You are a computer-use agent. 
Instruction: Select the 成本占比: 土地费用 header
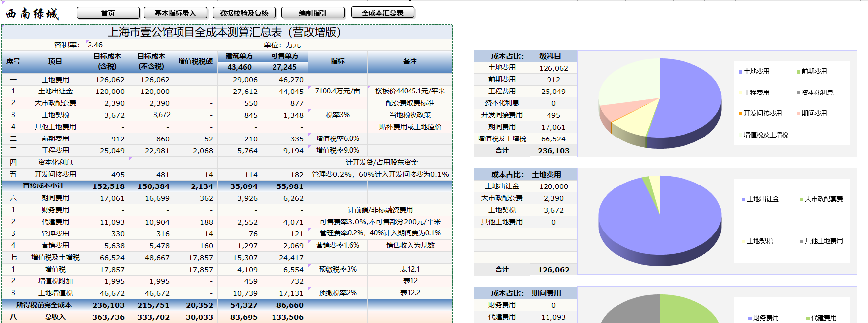point(526,175)
